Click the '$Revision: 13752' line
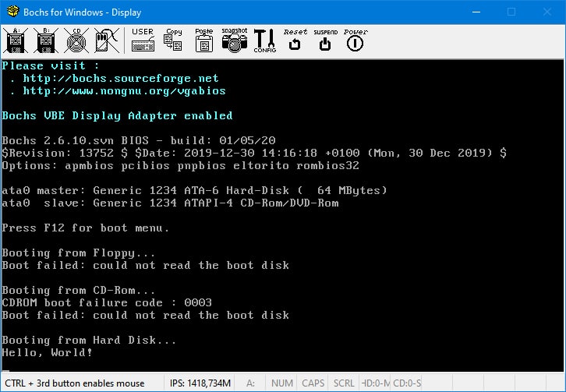 pyautogui.click(x=254, y=153)
